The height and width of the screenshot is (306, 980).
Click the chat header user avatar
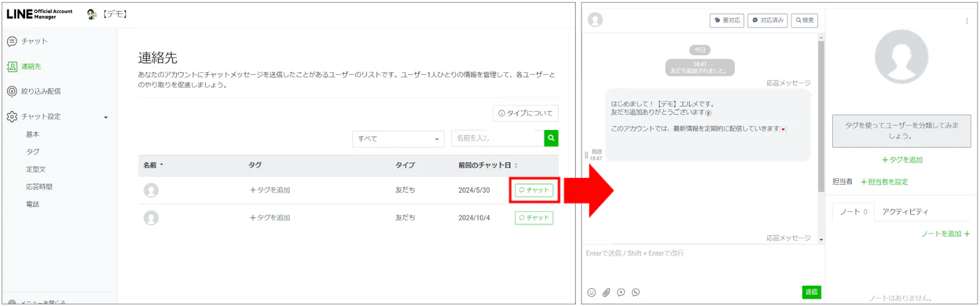pos(595,20)
